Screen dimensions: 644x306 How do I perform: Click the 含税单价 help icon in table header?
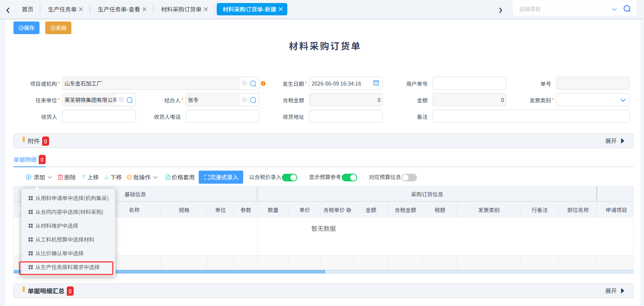pyautogui.click(x=349, y=210)
